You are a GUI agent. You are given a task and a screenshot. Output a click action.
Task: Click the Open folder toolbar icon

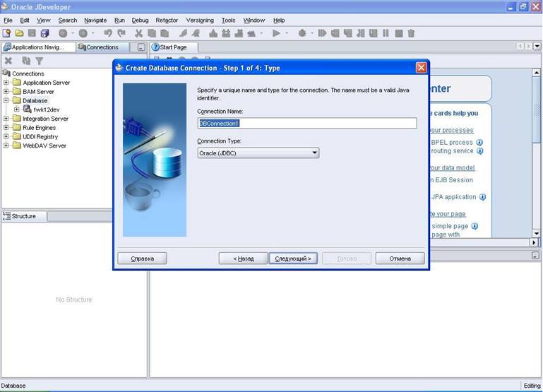19,33
